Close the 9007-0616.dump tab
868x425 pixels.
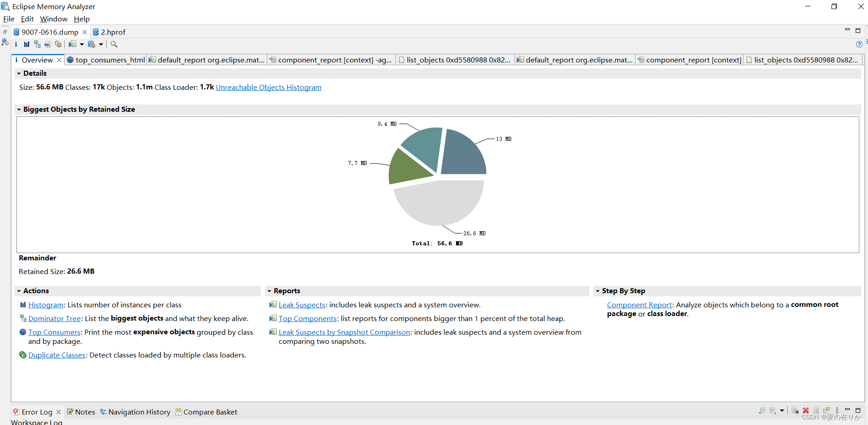click(84, 32)
